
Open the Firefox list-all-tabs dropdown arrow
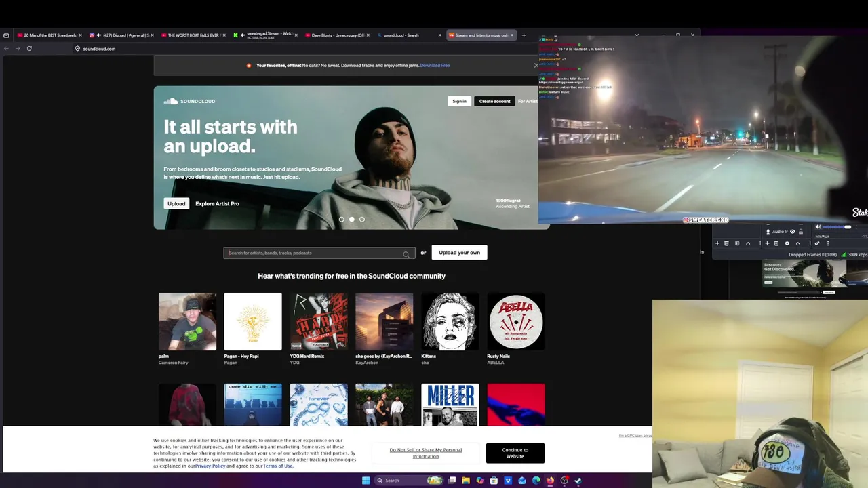(636, 35)
